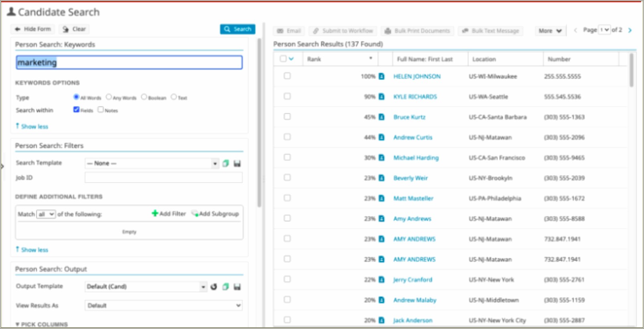Copy the Output Template with green icon

226,286
